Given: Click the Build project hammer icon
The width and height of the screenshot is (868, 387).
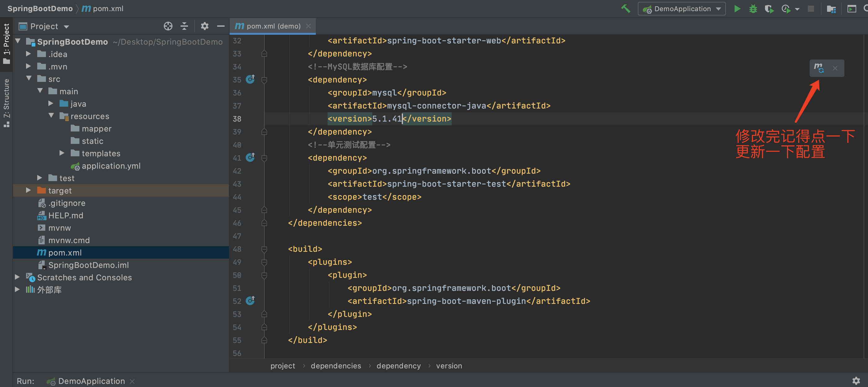Looking at the screenshot, I should tap(625, 9).
